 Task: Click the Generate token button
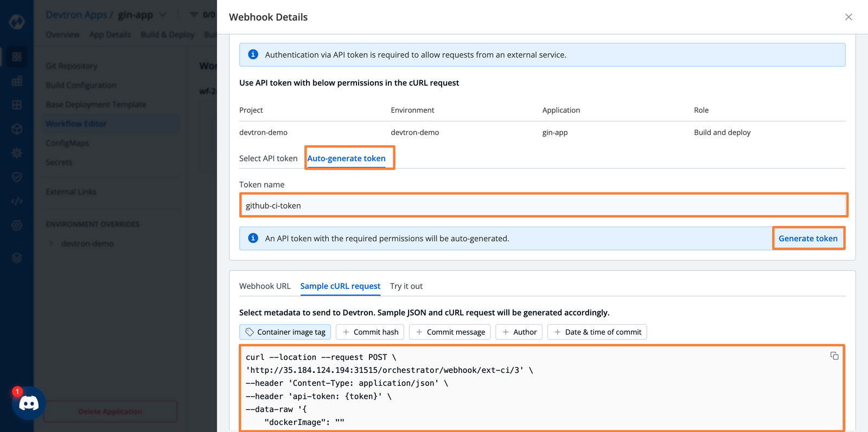(x=808, y=238)
